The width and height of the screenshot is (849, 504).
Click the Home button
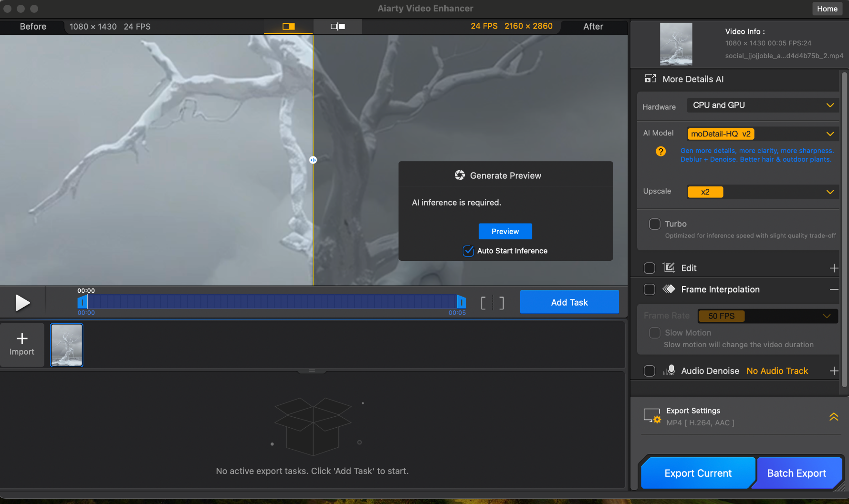pos(827,9)
